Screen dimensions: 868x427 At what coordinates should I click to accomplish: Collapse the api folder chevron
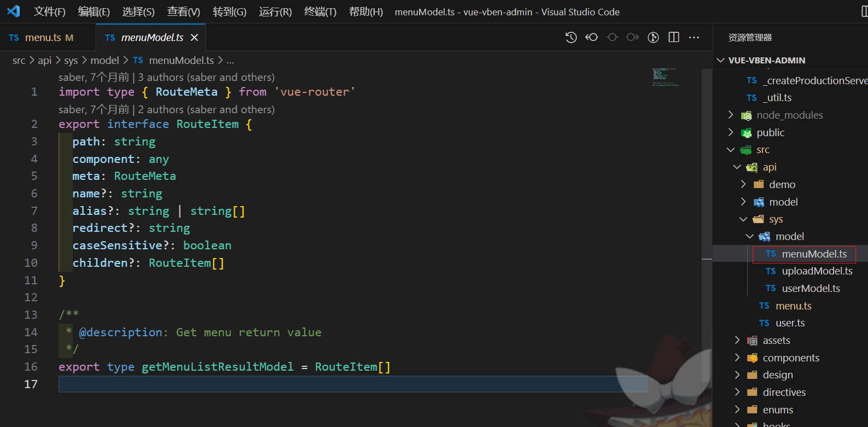[x=737, y=167]
